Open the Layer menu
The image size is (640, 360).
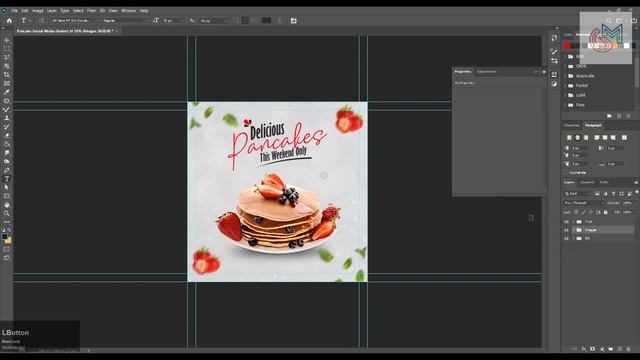(52, 11)
